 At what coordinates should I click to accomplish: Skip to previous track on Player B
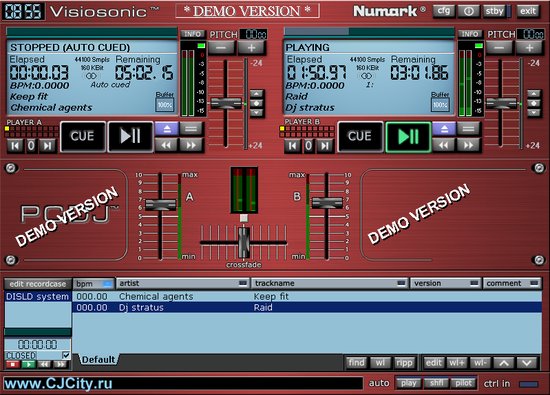pyautogui.click(x=293, y=146)
